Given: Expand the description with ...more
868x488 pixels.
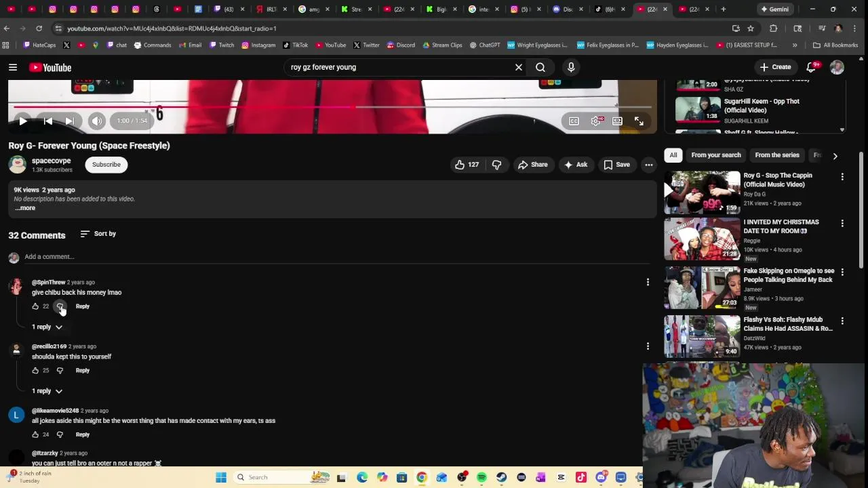Looking at the screenshot, I should pos(25,208).
